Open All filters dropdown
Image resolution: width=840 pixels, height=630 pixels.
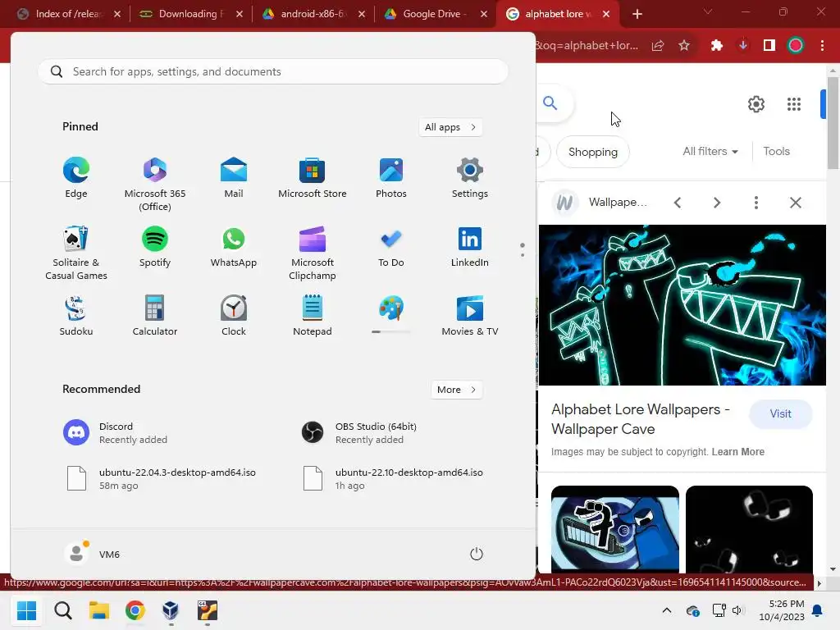[x=710, y=151]
